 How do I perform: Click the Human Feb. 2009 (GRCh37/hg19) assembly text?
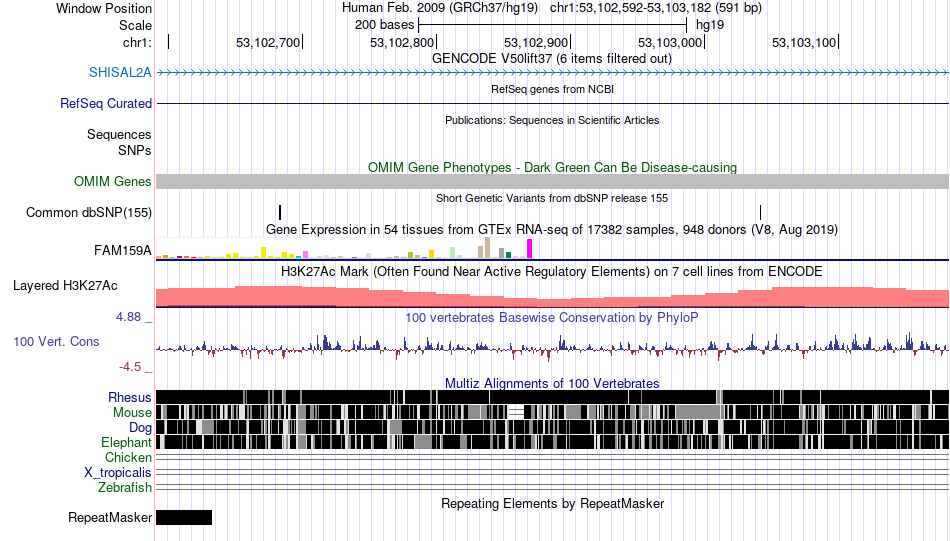point(440,8)
